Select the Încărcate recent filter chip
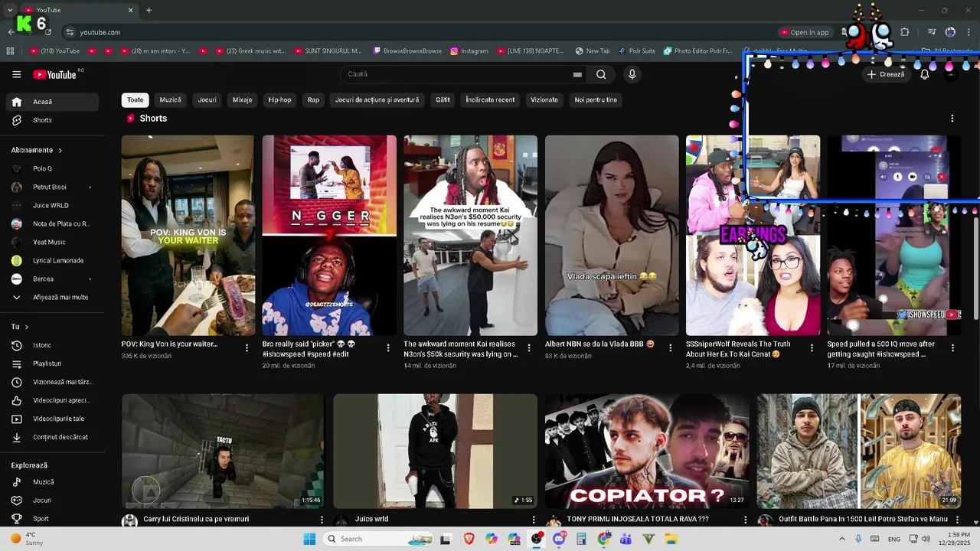 (x=490, y=99)
